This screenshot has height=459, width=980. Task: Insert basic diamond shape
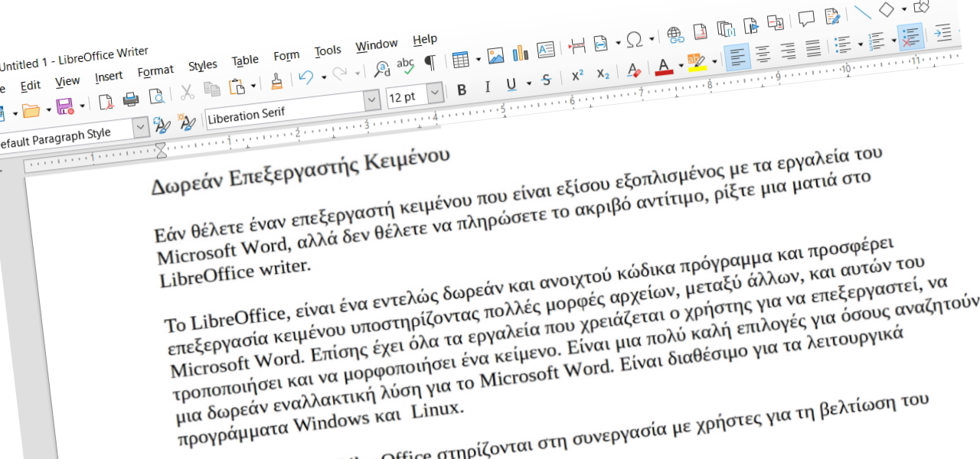tap(887, 9)
